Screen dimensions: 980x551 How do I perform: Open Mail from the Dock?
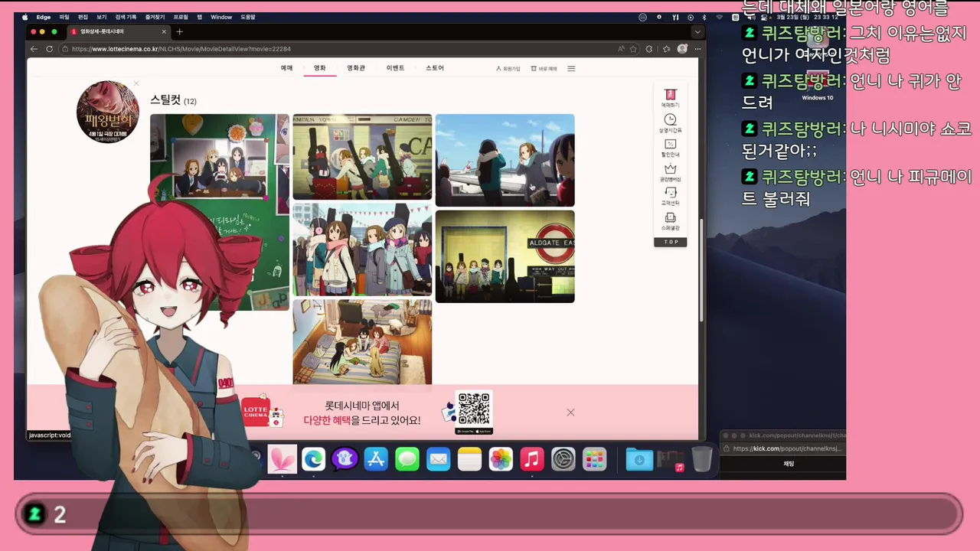point(439,458)
